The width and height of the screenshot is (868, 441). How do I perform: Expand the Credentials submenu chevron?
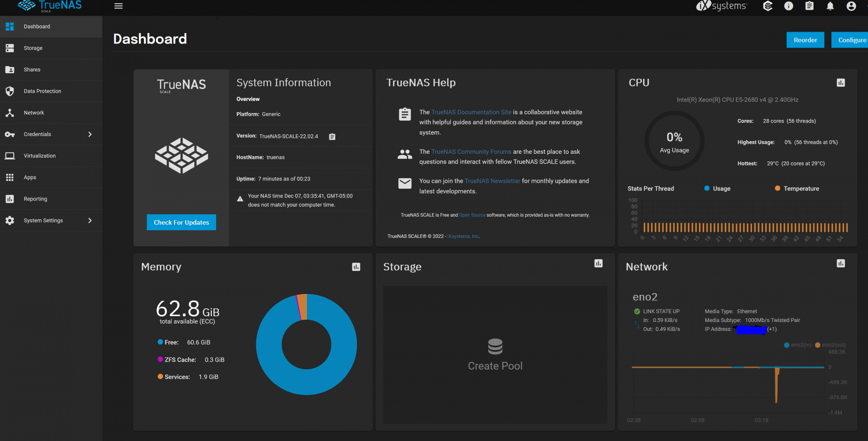click(90, 134)
